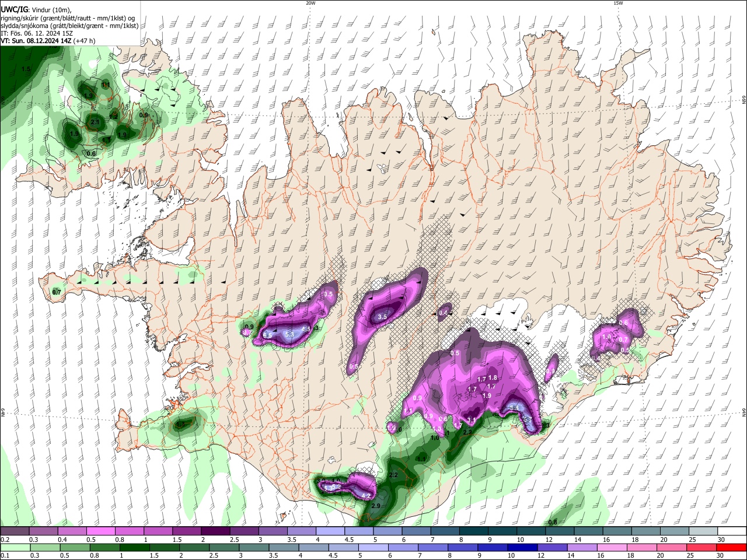Image resolution: width=747 pixels, height=560 pixels.
Task: Click the '0.2' label on the snow legend scale
Action: click(x=4, y=540)
